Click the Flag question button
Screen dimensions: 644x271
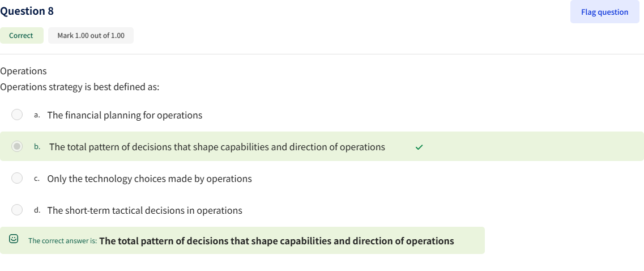[x=604, y=12]
